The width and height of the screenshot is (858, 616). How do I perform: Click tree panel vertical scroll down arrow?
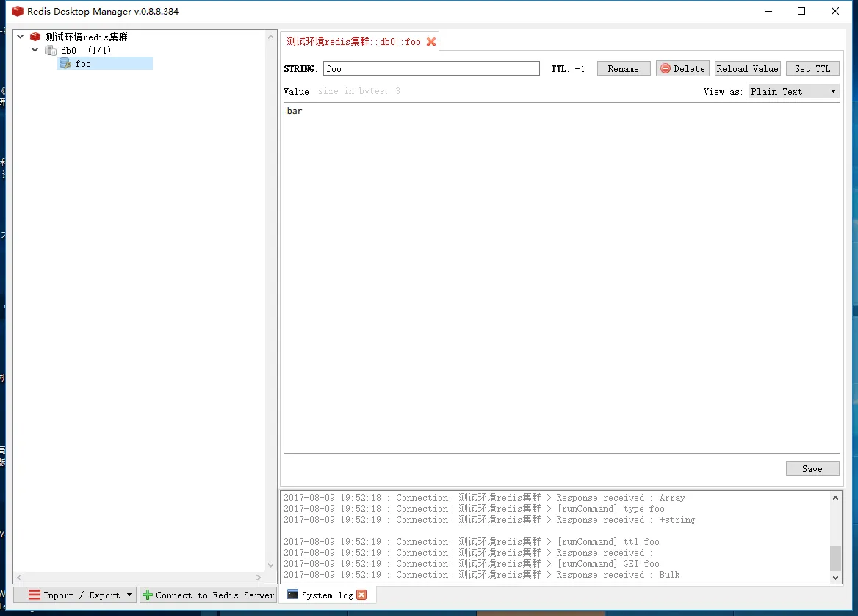[x=270, y=565]
